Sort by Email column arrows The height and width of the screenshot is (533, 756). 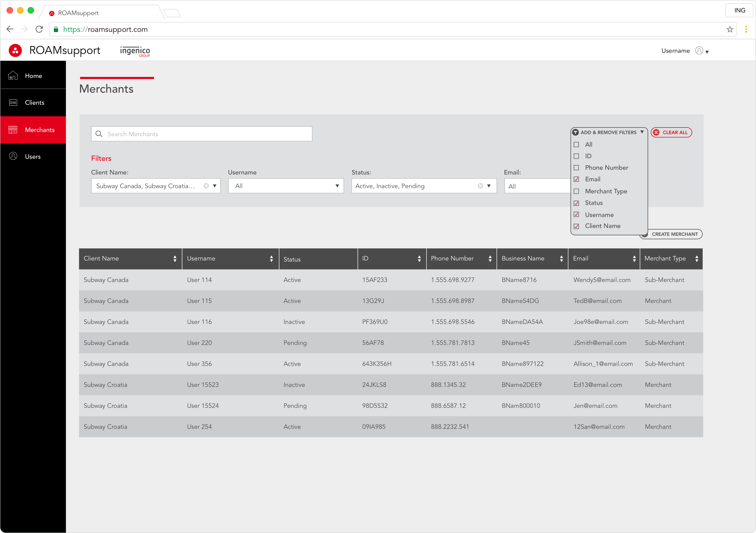coord(634,259)
